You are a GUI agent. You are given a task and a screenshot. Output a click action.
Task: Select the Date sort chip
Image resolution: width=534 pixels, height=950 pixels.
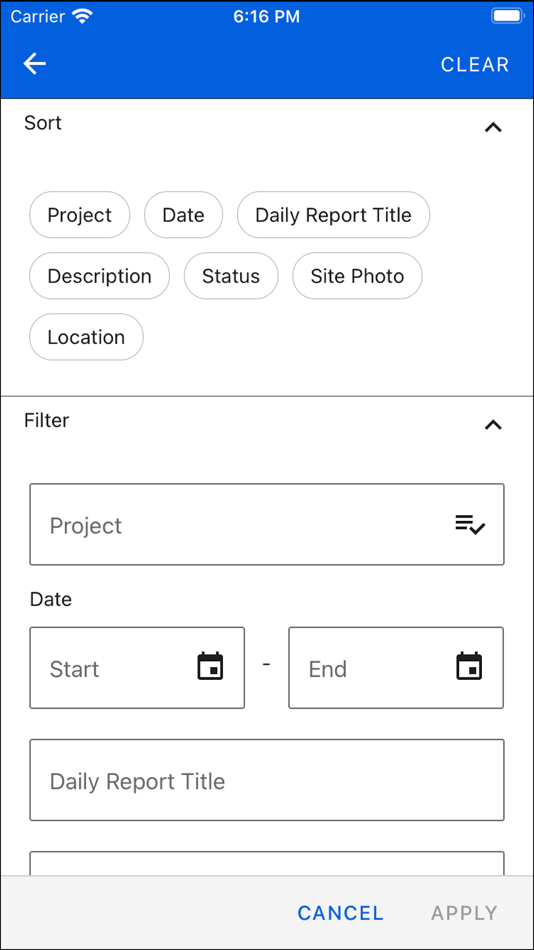tap(184, 215)
